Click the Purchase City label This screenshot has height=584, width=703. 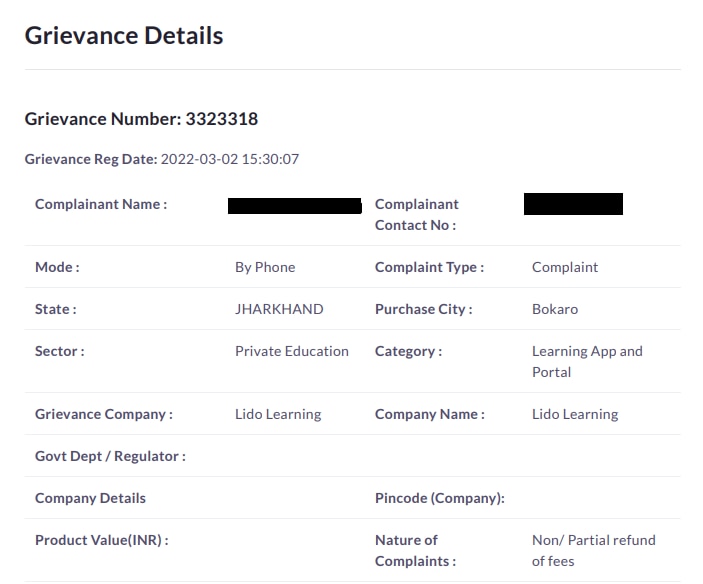tap(423, 309)
